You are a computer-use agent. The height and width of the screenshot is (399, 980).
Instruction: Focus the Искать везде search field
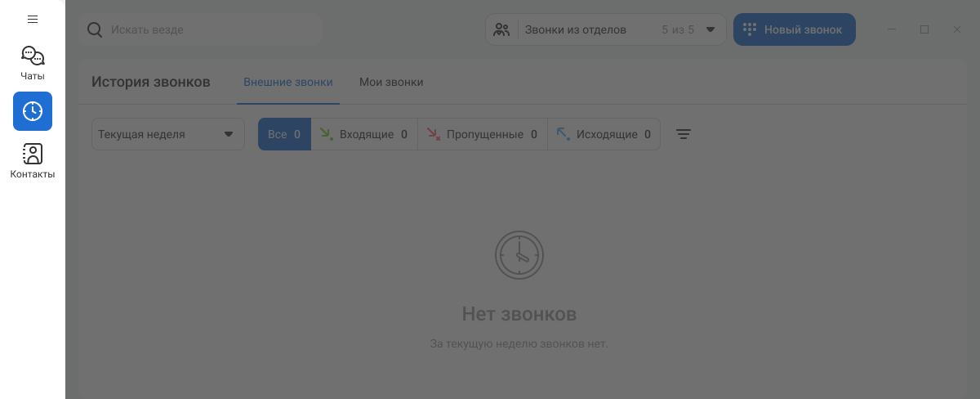pyautogui.click(x=212, y=29)
